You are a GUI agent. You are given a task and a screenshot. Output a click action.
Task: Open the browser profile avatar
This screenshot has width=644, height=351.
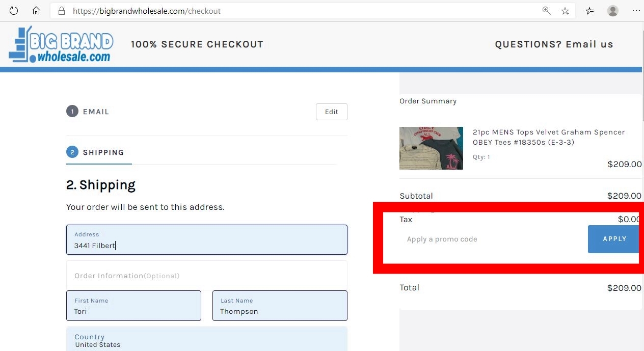click(613, 11)
